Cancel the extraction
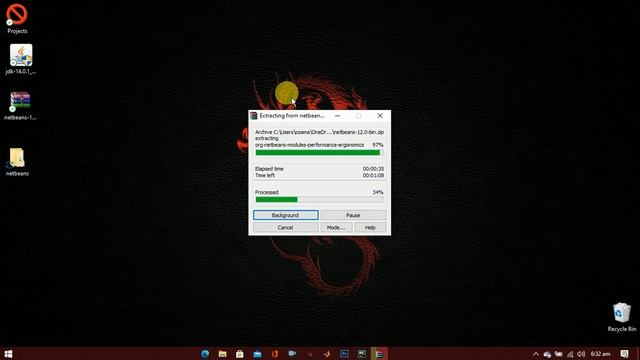640x360 pixels. 285,227
